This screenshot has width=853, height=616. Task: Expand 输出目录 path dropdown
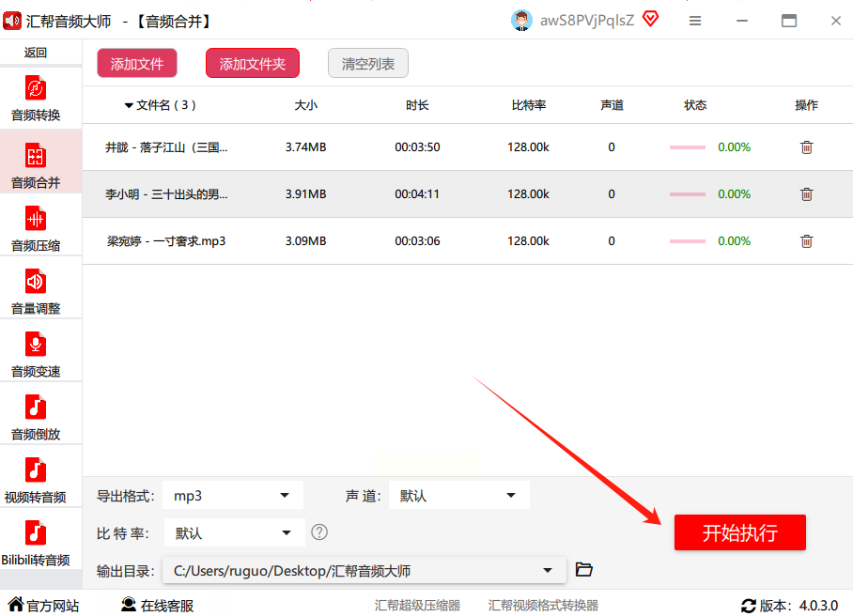[364, 570]
